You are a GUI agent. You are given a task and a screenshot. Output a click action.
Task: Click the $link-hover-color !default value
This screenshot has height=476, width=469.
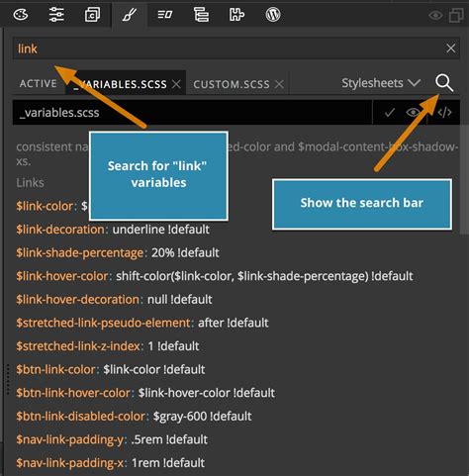tap(207, 393)
